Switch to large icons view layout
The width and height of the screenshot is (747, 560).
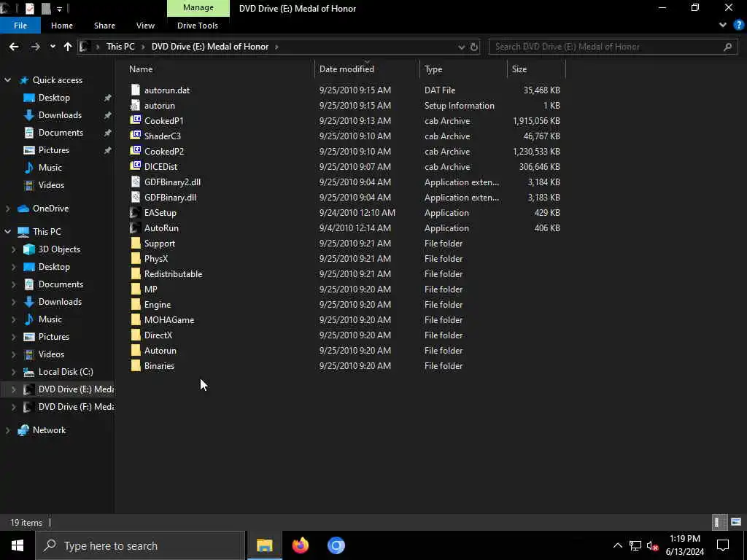pyautogui.click(x=736, y=522)
